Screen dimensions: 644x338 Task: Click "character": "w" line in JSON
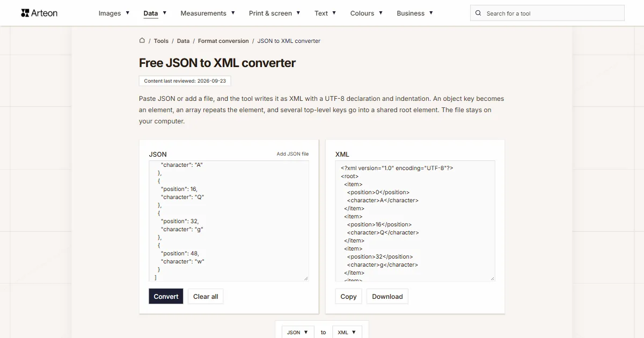pyautogui.click(x=182, y=261)
